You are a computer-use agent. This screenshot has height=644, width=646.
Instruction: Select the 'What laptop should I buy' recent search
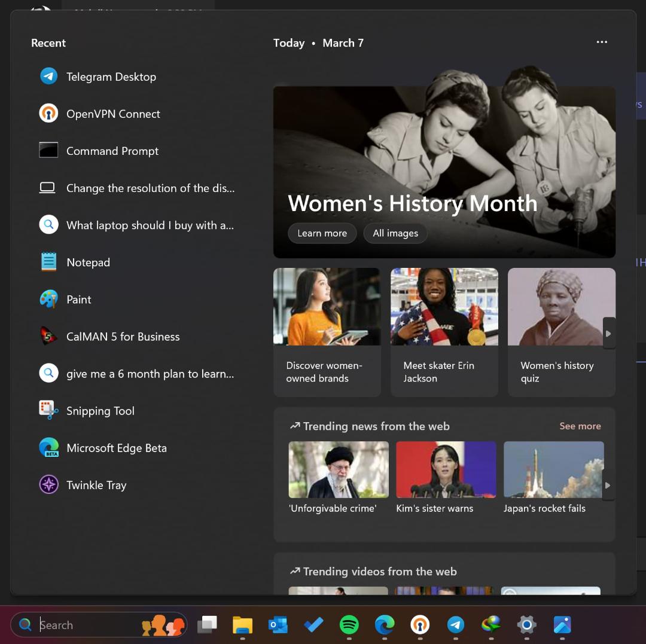tap(137, 225)
